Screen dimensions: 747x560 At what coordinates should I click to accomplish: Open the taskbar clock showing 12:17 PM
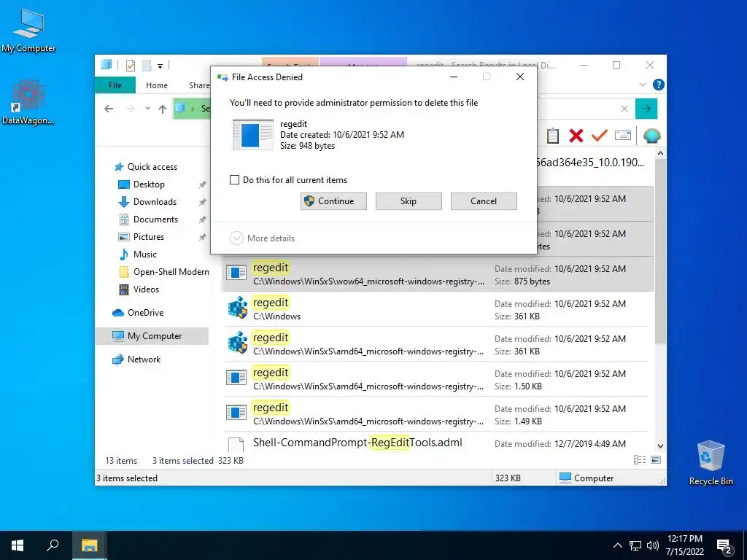[x=684, y=545]
